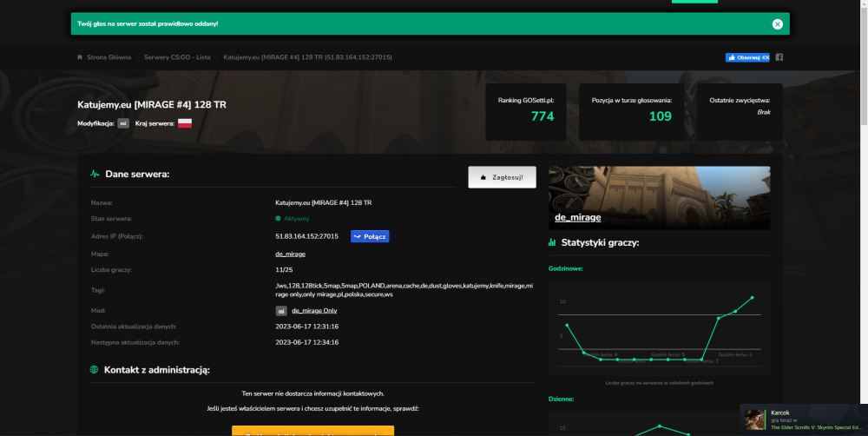Image resolution: width=868 pixels, height=436 pixels.
Task: Click the home icon in breadcrumbs
Action: 80,57
